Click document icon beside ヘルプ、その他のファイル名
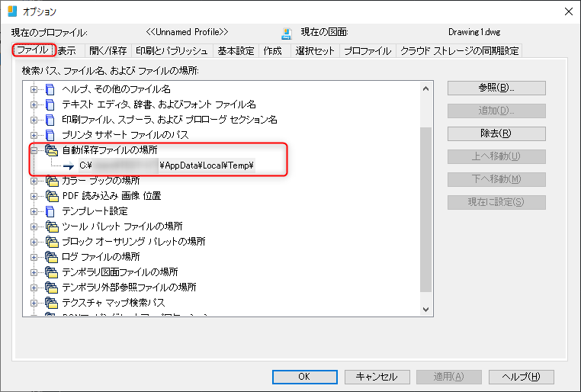 point(50,89)
